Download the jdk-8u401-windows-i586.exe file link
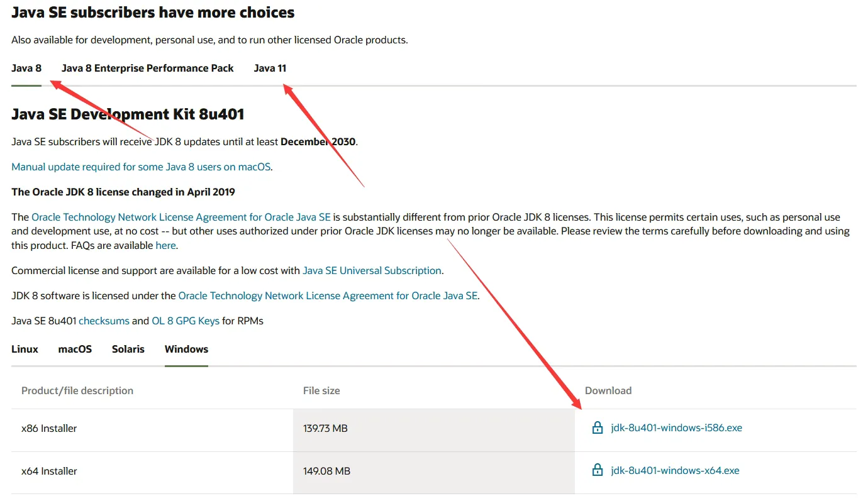Image resolution: width=868 pixels, height=501 pixels. click(676, 428)
